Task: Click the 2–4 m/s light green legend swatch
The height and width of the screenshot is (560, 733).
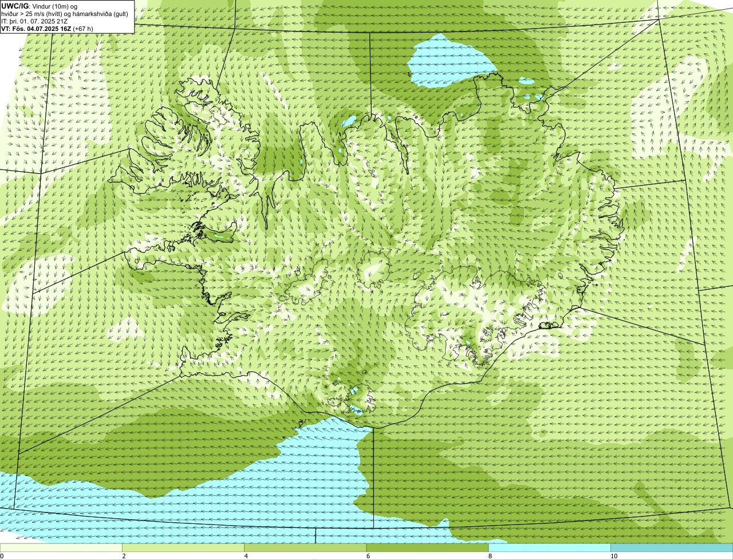Action: pyautogui.click(x=183, y=548)
